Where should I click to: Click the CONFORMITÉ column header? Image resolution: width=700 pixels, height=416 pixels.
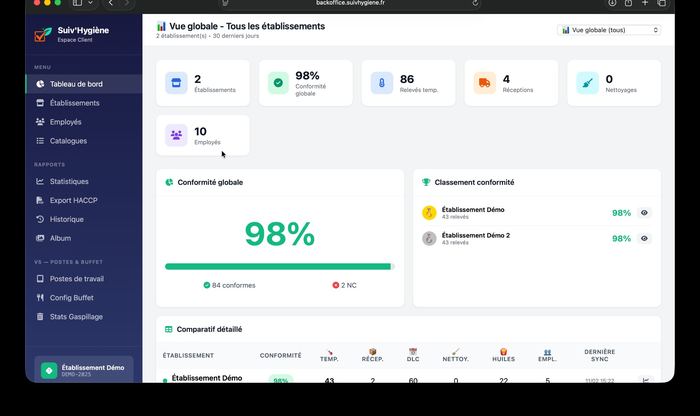click(x=280, y=355)
